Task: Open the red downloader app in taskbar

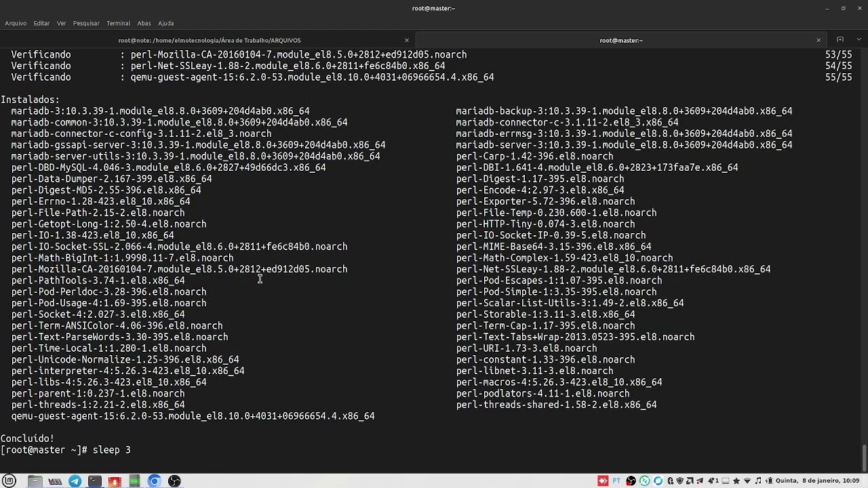Action: click(x=115, y=481)
